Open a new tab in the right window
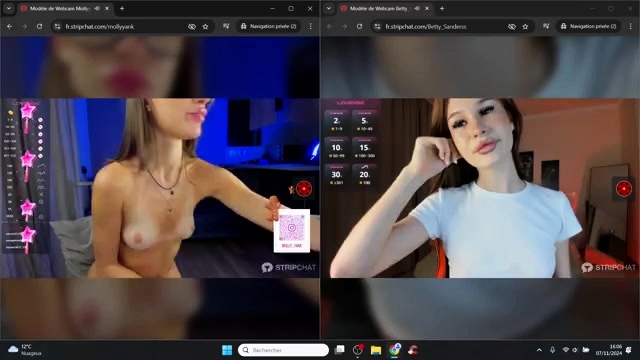This screenshot has height=360, width=640. tap(442, 8)
